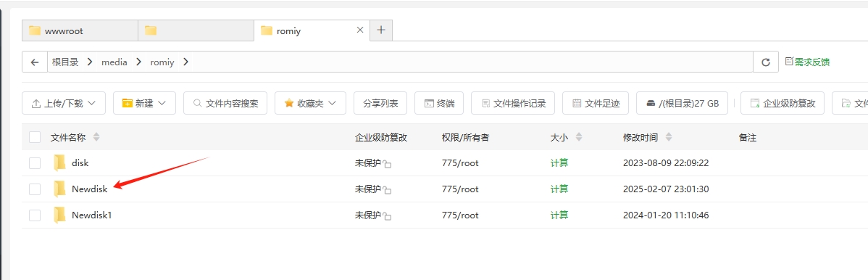Navigate to media in breadcrumb
The width and height of the screenshot is (868, 280).
click(x=114, y=62)
